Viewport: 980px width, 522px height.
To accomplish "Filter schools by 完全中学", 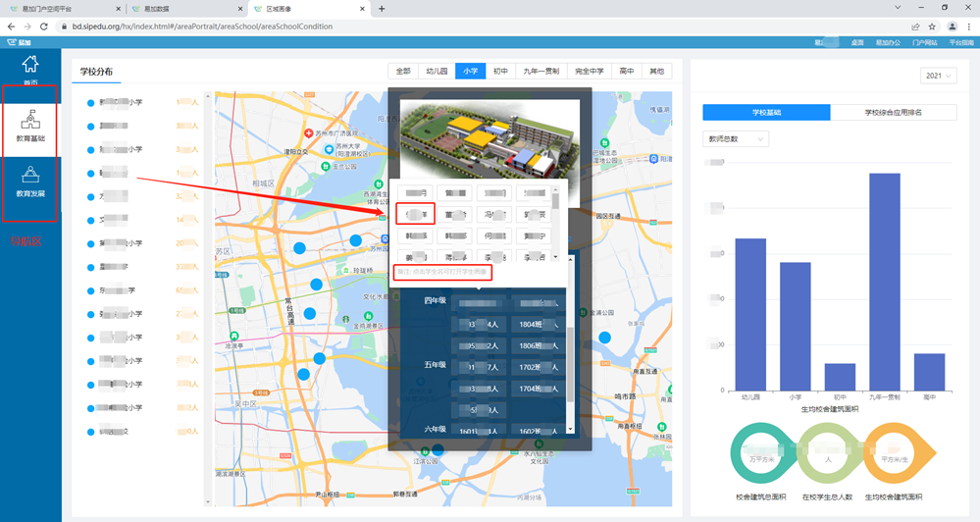I will coord(589,72).
